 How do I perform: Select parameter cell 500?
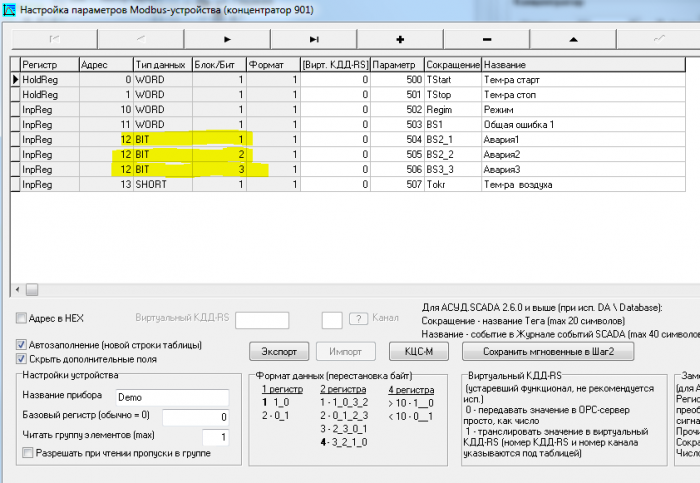(397, 79)
